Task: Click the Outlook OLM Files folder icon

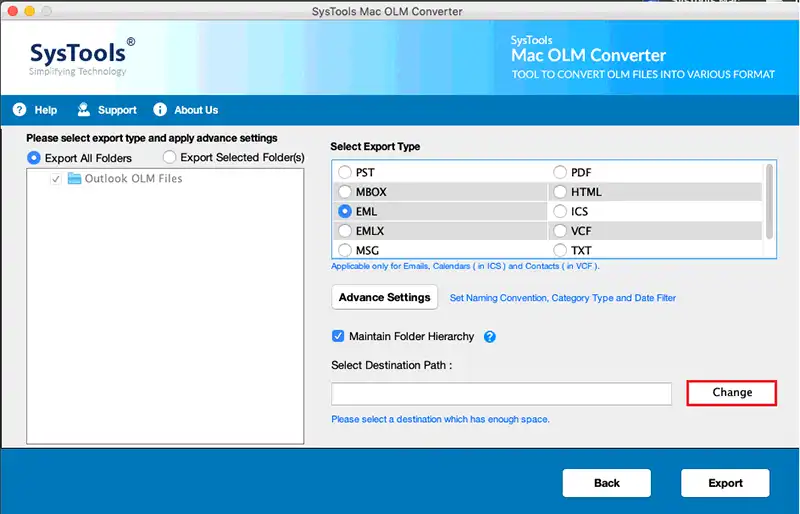Action: pos(74,179)
